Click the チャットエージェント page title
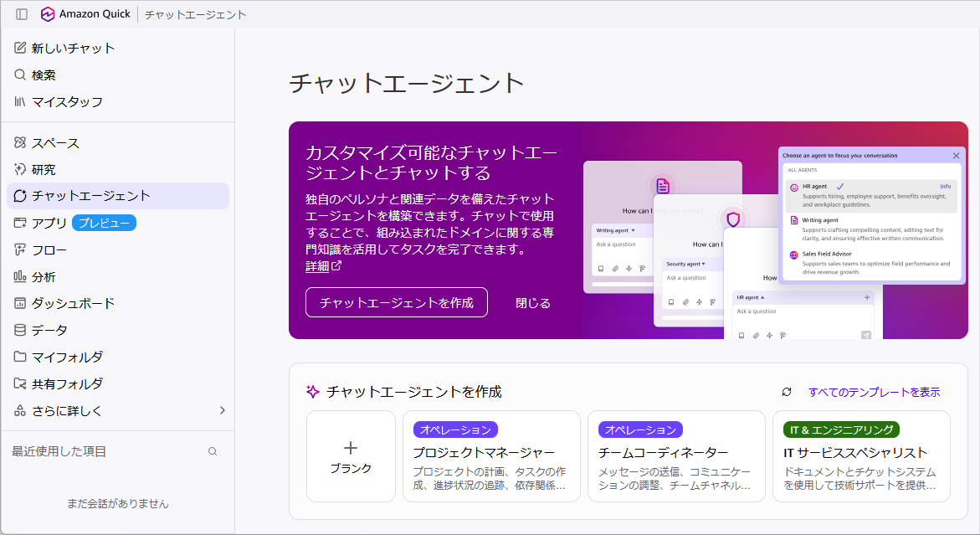 coord(406,83)
